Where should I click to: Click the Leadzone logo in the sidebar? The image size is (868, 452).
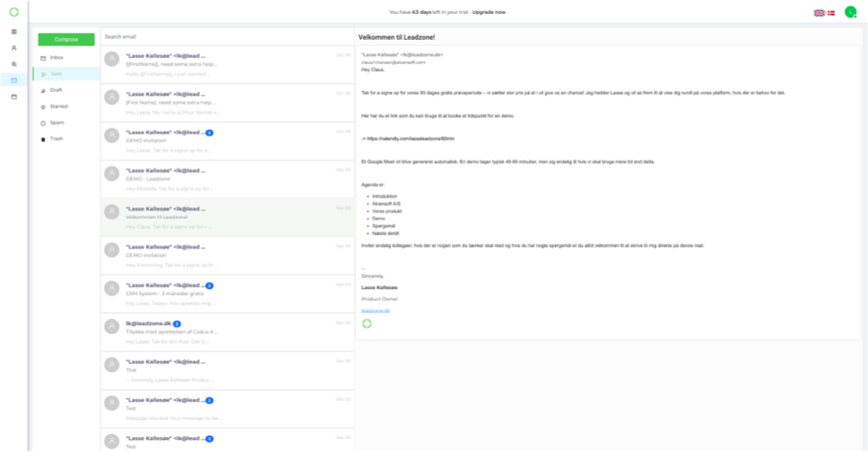(x=14, y=12)
